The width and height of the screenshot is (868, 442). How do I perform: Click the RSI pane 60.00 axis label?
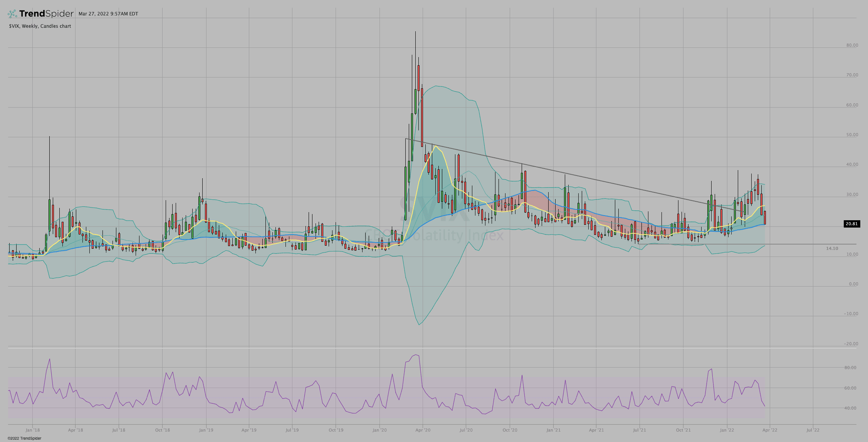[x=850, y=388]
